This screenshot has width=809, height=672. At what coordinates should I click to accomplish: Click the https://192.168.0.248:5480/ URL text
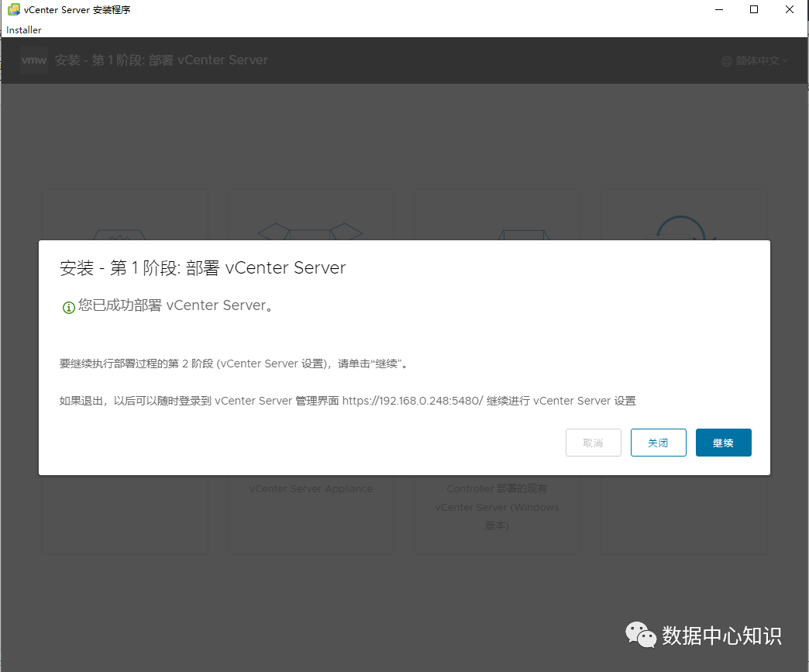[x=412, y=401]
